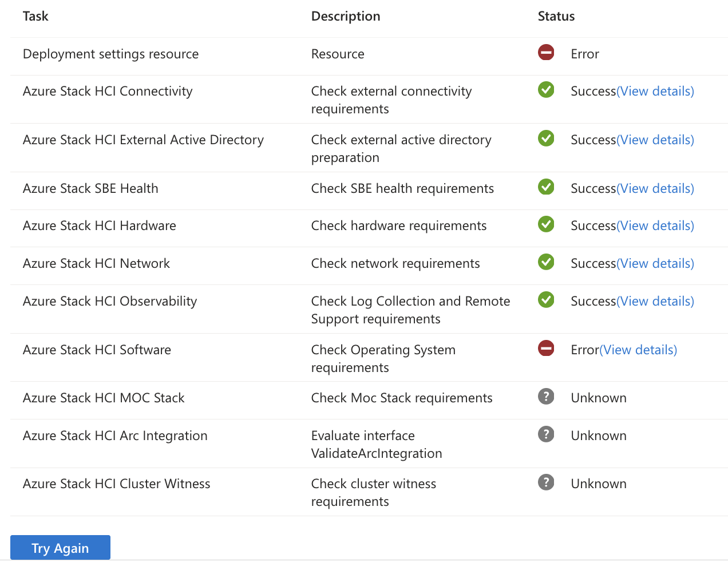Screen dimensions: 728x570
Task: Click the Status column header
Action: pos(556,16)
